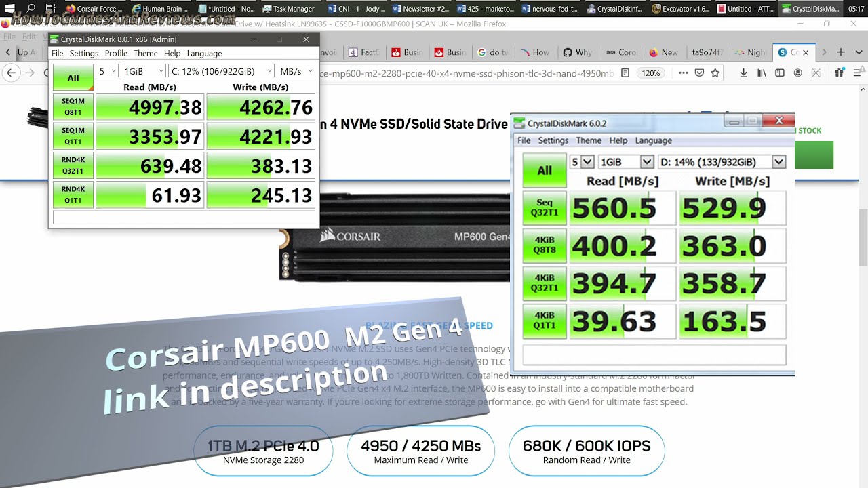Screen dimensions: 868x488
Task: Open test count dropdown in CrystalDiskMark 6.0.2
Action: pos(583,162)
